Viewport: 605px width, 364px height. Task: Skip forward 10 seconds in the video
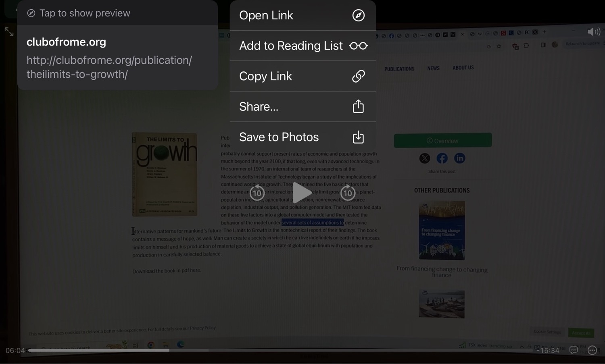(x=348, y=193)
